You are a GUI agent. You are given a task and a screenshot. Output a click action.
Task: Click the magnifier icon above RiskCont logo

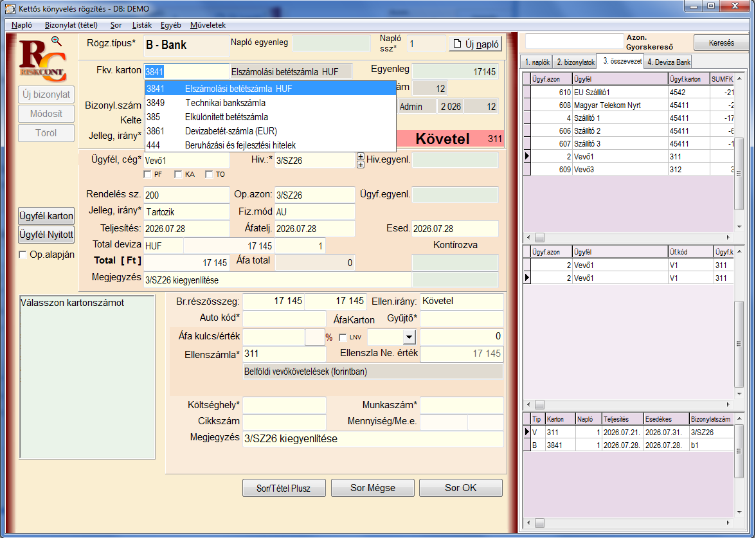pos(57,41)
